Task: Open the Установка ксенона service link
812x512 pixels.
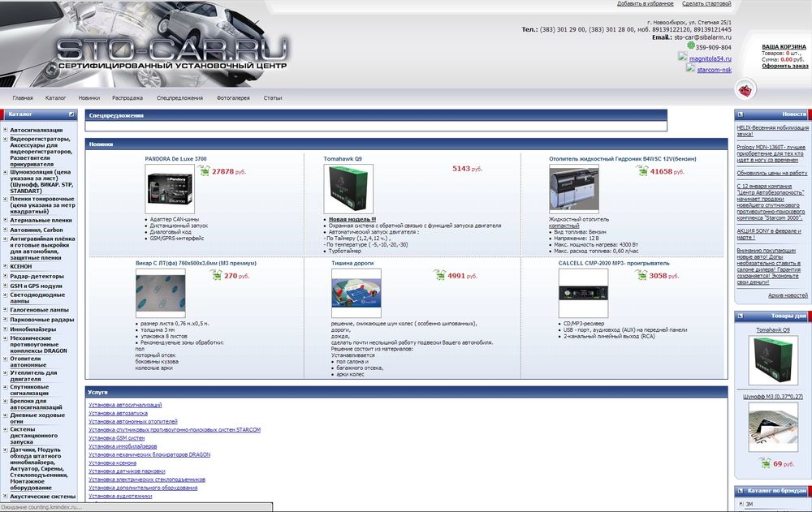Action: pos(112,463)
